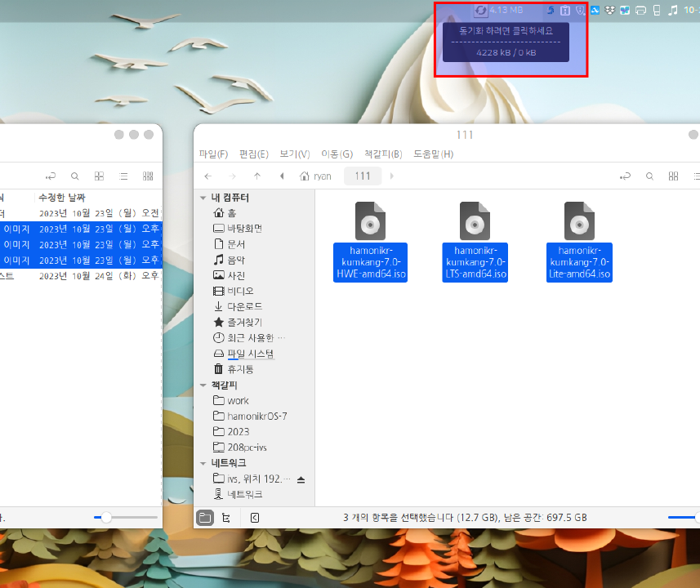This screenshot has height=588, width=700.
Task: Show places view in sidebar
Action: 205,517
